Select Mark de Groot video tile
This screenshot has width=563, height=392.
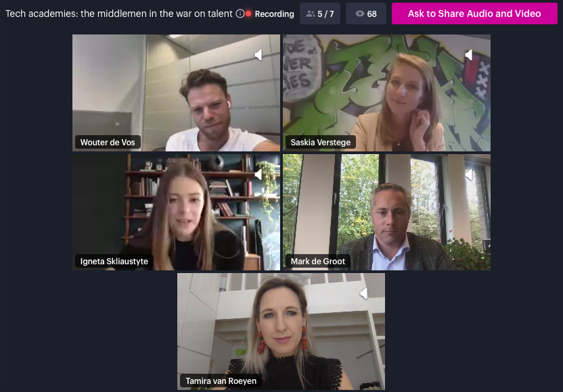386,212
